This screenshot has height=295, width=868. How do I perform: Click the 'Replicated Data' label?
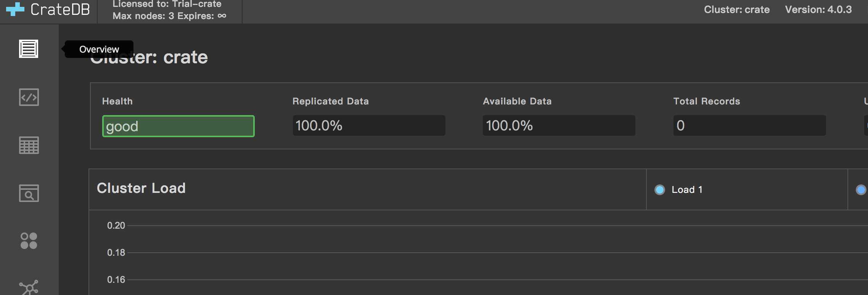point(331,101)
